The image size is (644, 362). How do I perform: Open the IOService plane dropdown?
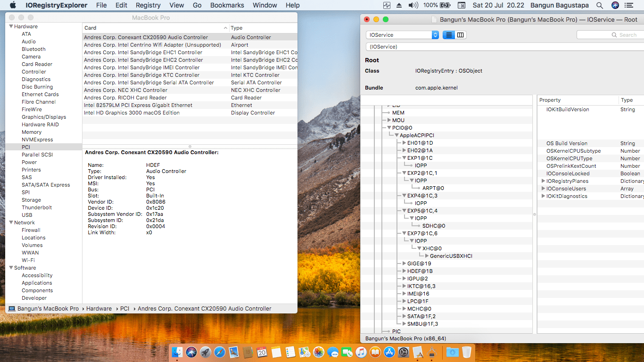[402, 35]
